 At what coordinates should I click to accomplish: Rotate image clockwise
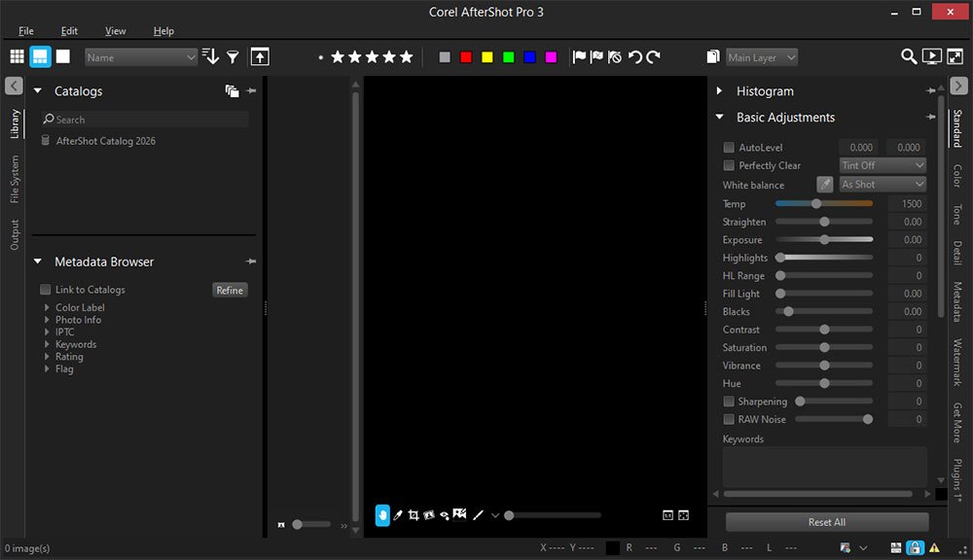click(653, 57)
